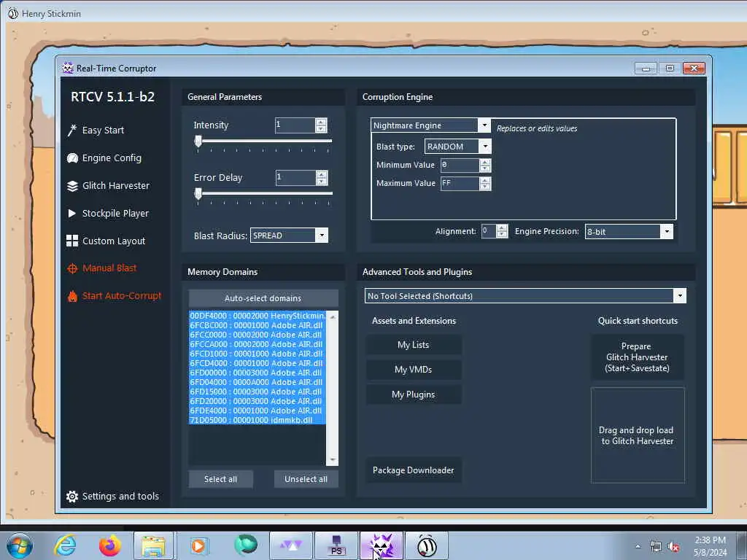
Task: Click Henry Stickmin window title icon
Action: [x=13, y=13]
